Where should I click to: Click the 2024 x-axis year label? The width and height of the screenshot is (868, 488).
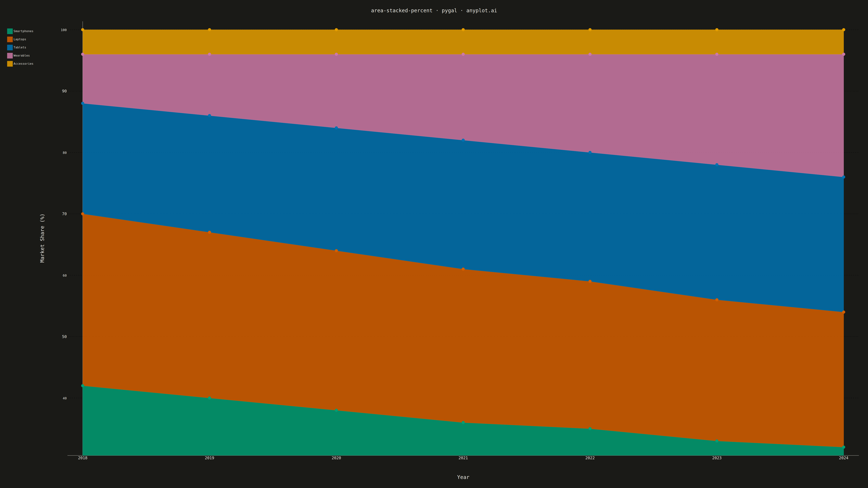tap(843, 458)
